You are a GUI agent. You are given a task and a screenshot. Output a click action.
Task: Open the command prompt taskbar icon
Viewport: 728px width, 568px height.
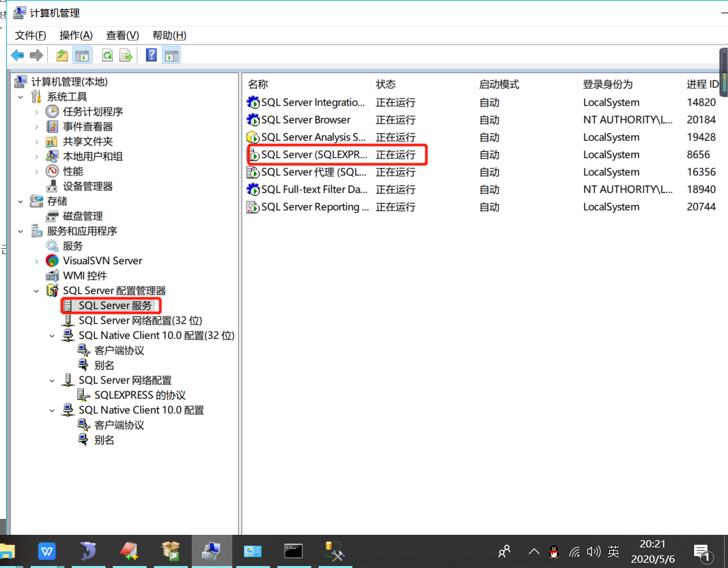point(293,551)
